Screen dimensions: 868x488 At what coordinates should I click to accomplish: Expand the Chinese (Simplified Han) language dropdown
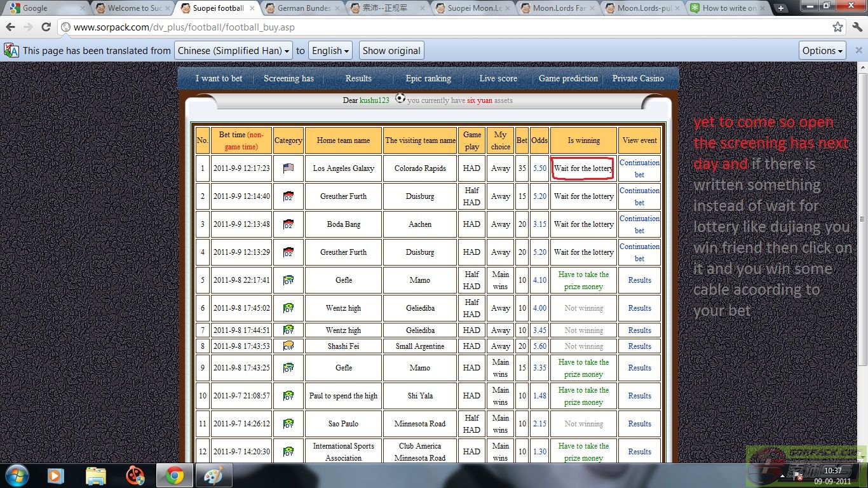234,51
